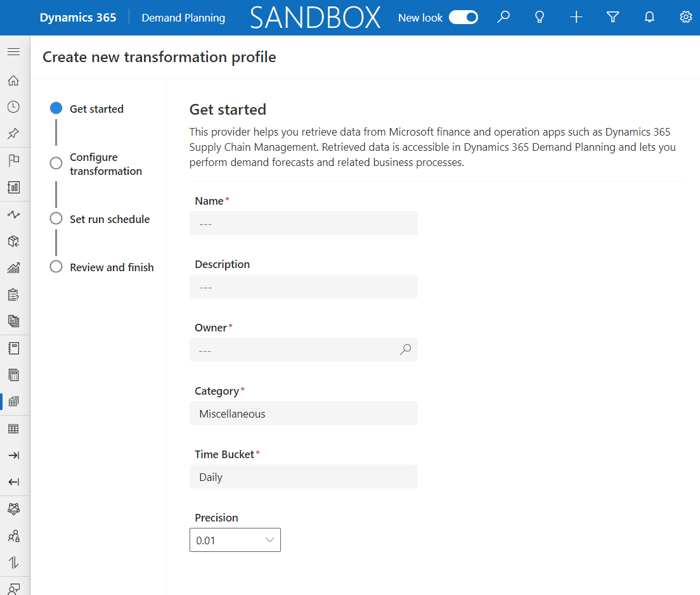The image size is (700, 595).
Task: Select the Review and finish step
Action: pos(102,267)
